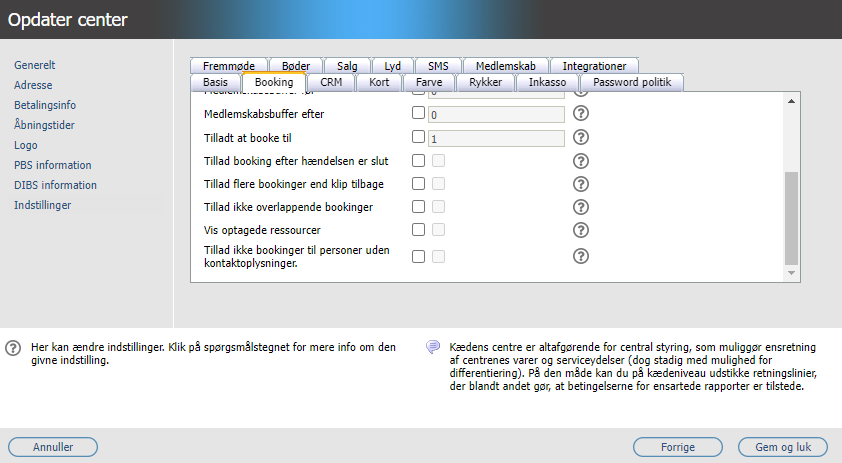The image size is (842, 463).
Task: Select the SMS tab
Action: [438, 66]
